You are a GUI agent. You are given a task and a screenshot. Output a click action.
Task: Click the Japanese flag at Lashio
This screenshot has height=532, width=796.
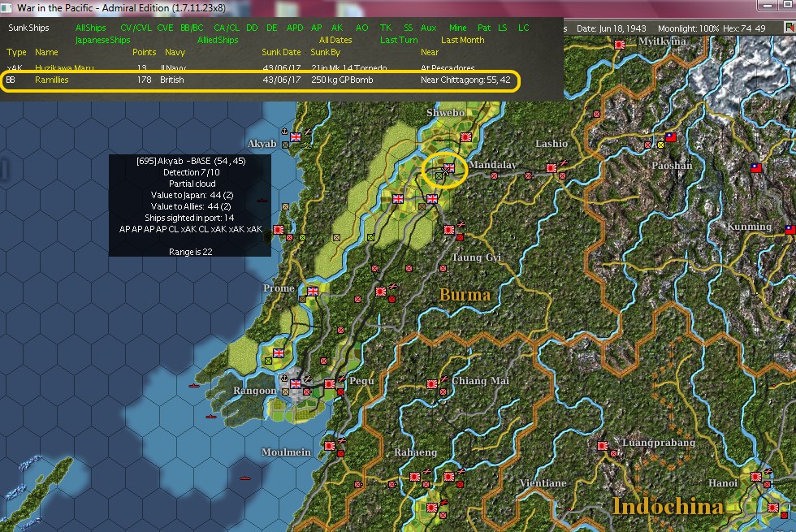tap(552, 167)
